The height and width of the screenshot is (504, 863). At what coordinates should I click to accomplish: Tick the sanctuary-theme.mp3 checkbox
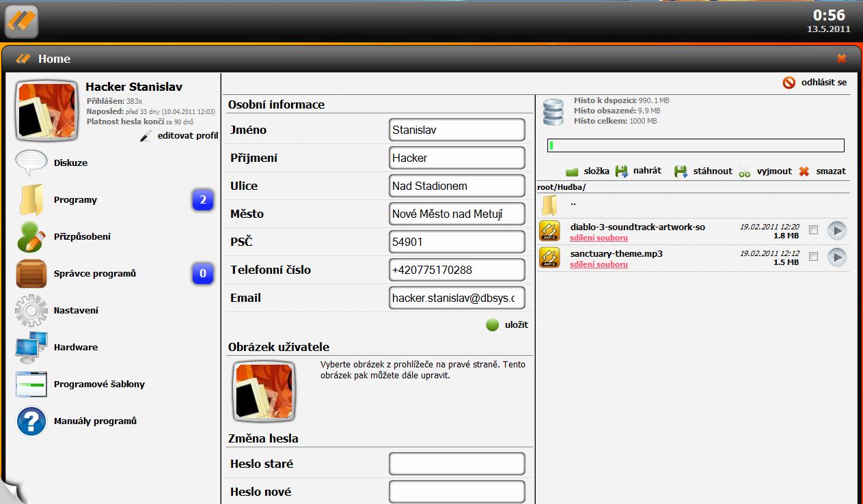click(x=813, y=257)
